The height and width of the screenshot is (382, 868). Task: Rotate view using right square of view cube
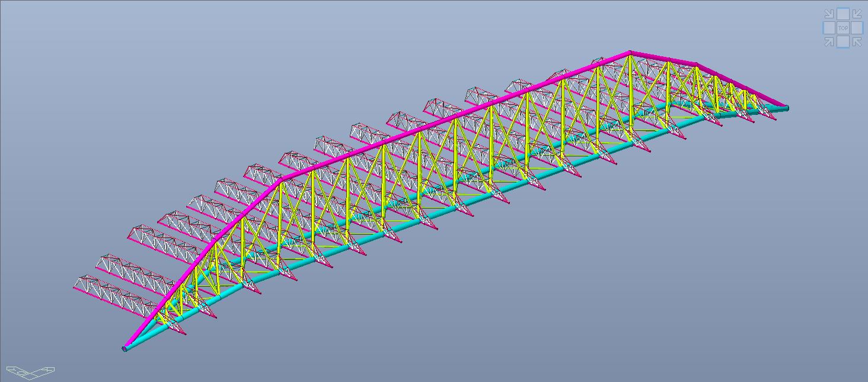[857, 28]
